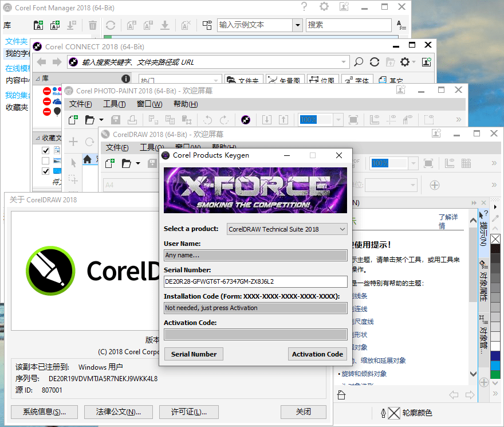Click the rulers icon in PHOTO-PAINT toolbar
The image size is (504, 427).
[375, 120]
